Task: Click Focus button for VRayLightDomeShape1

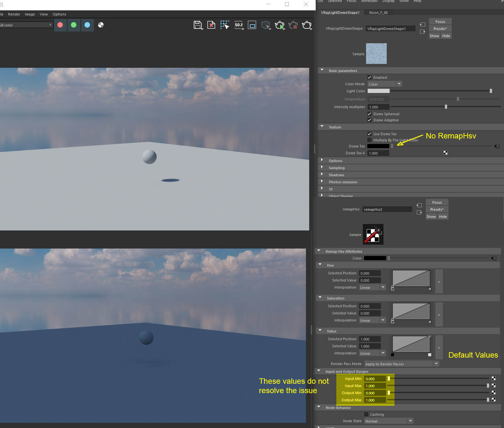Action: tap(440, 22)
